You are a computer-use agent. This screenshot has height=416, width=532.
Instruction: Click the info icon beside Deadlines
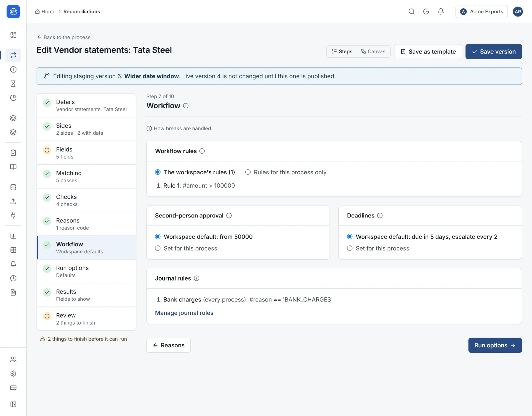point(380,216)
